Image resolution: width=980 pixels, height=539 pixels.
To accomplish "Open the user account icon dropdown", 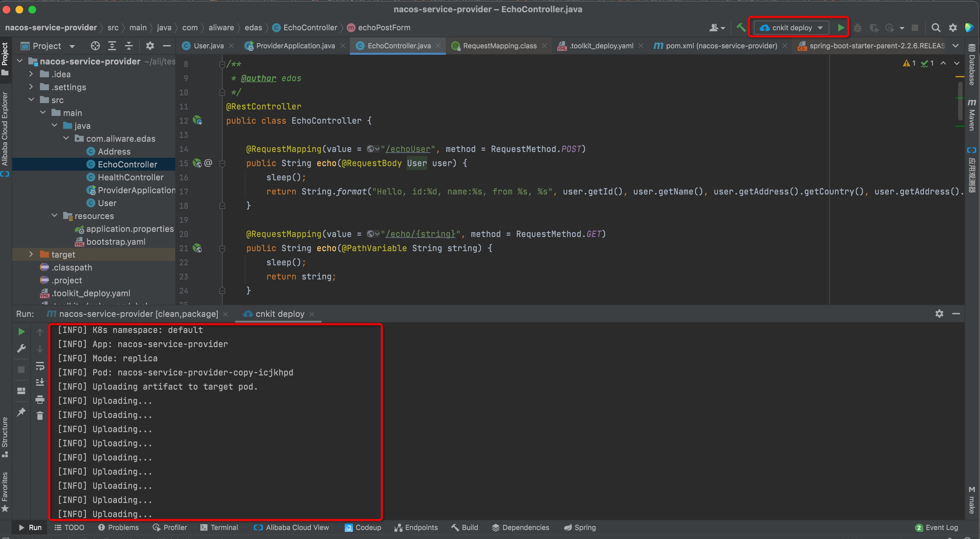I will pos(717,28).
